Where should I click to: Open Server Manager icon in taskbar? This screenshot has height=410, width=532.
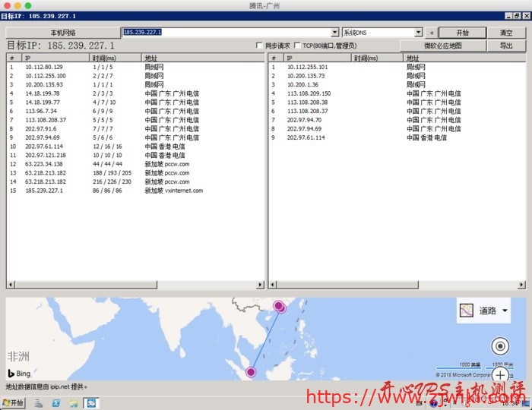[39, 403]
